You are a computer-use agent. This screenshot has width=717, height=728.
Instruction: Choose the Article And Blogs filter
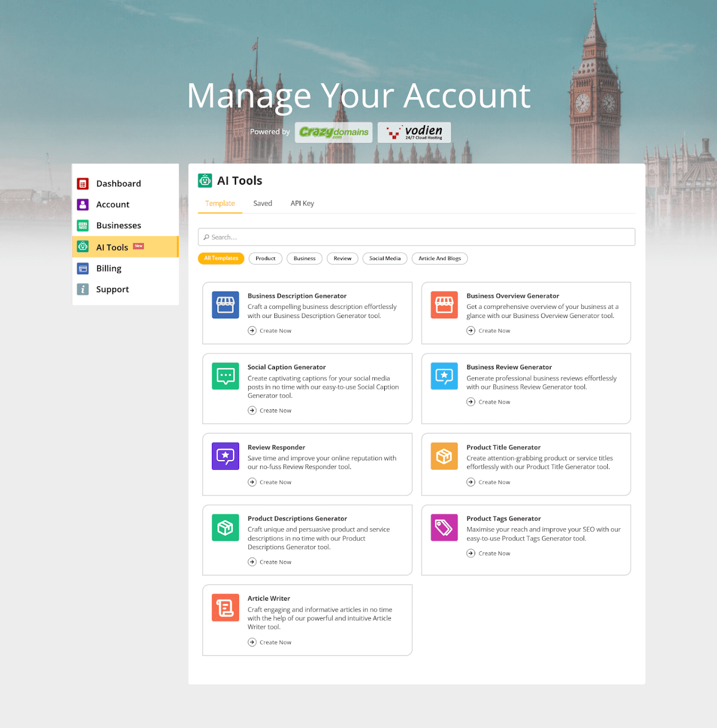439,259
